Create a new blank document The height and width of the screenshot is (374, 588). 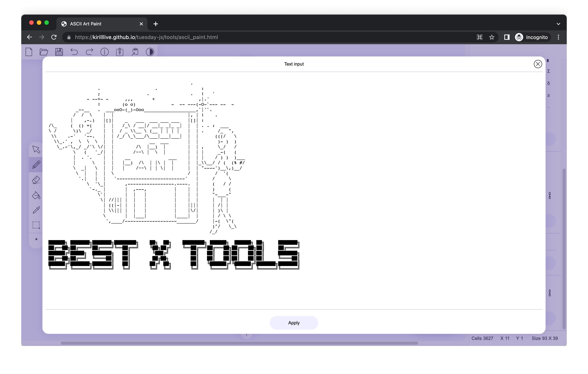click(x=29, y=52)
